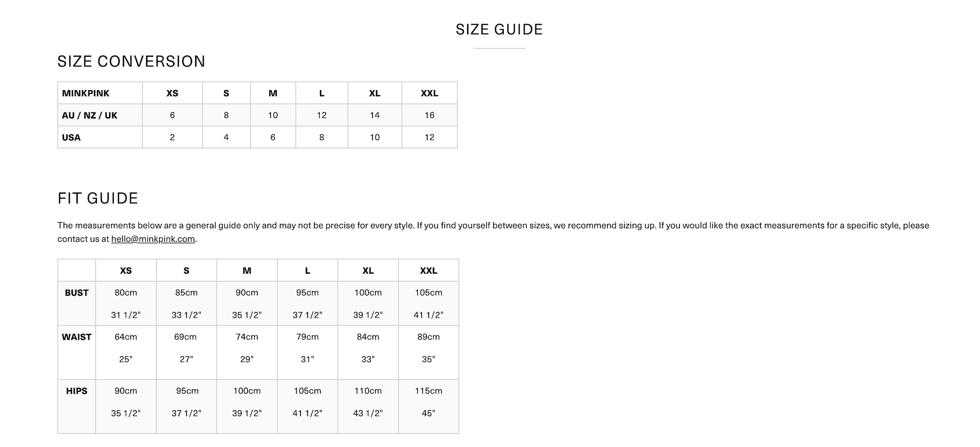Select the USA row label
The image size is (980, 447).
[71, 137]
